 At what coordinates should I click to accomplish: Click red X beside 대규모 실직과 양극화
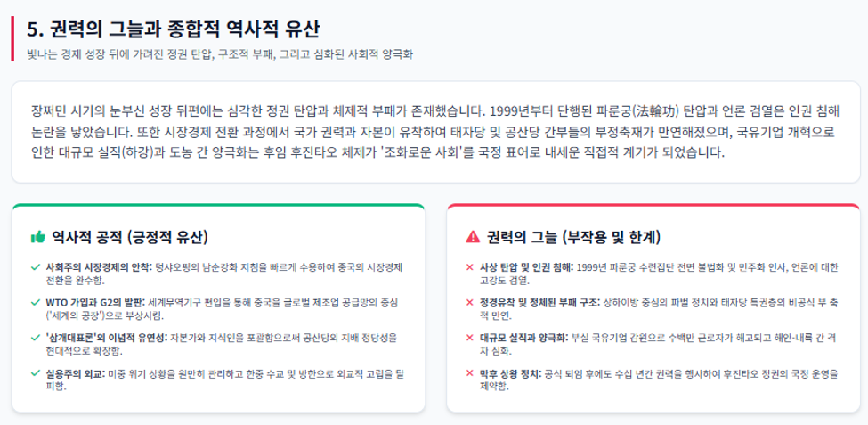(x=471, y=338)
